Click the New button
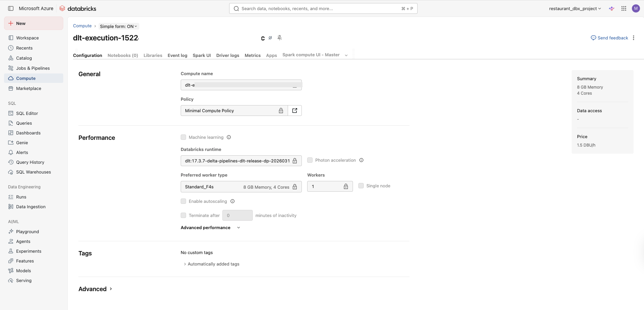This screenshot has height=310, width=644. coord(34,23)
